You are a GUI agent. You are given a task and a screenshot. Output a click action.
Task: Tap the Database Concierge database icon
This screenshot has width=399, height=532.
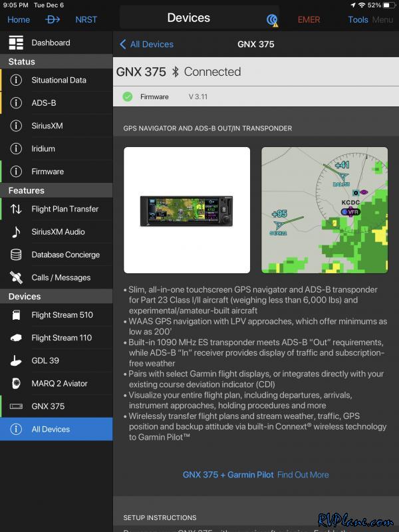(16, 255)
